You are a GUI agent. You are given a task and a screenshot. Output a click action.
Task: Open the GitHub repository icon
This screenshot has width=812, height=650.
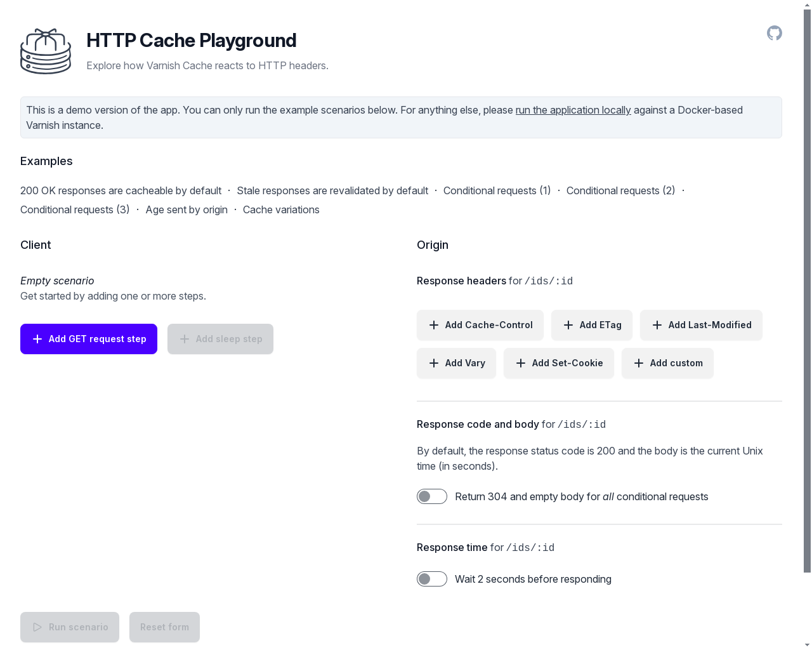point(774,33)
